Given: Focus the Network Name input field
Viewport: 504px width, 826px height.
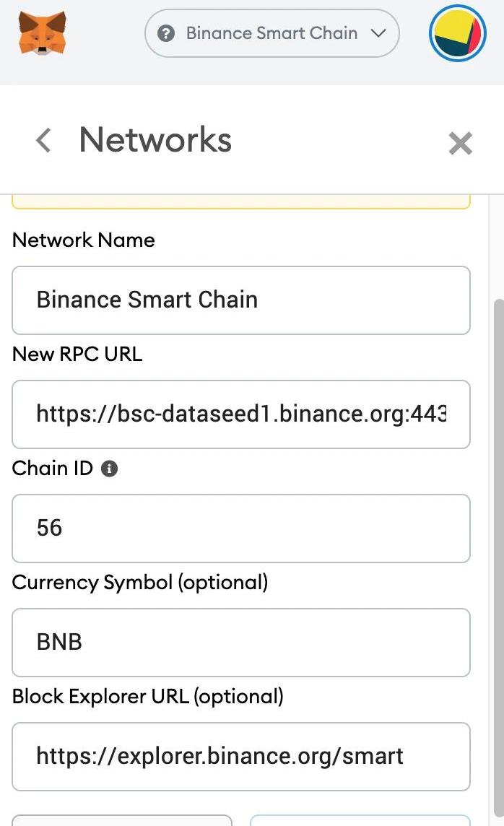Looking at the screenshot, I should click(241, 300).
